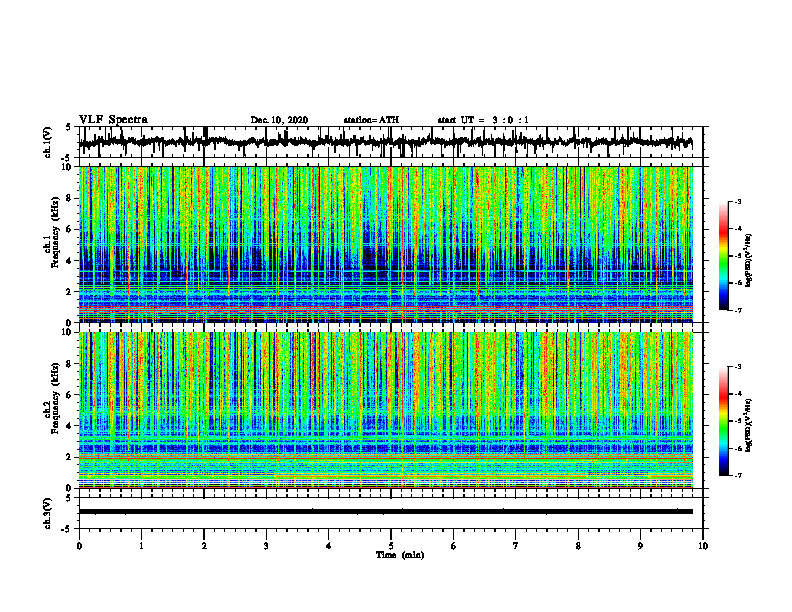Viewport: 792px width, 612px height.
Task: Click the 10 minute tick label on Time axis
Action: pos(703,546)
